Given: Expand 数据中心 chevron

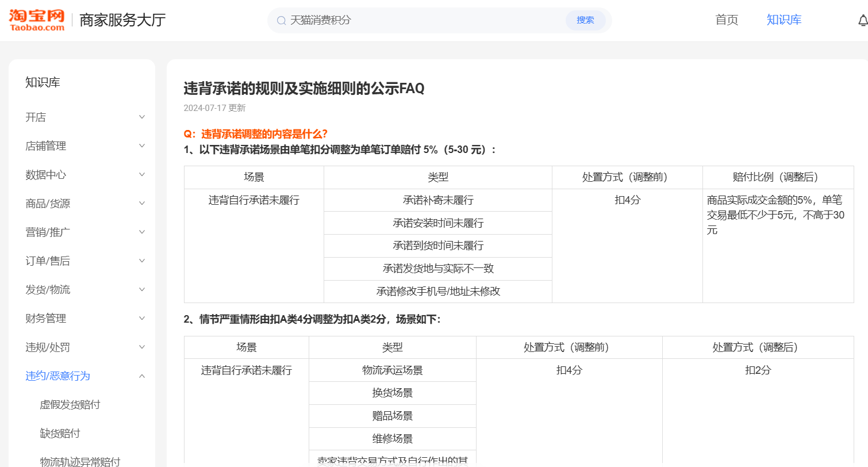Looking at the screenshot, I should tap(142, 175).
